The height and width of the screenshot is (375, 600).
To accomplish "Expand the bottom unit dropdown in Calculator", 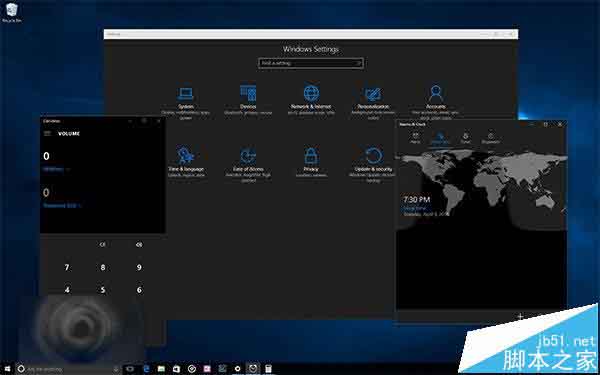I will pos(62,205).
